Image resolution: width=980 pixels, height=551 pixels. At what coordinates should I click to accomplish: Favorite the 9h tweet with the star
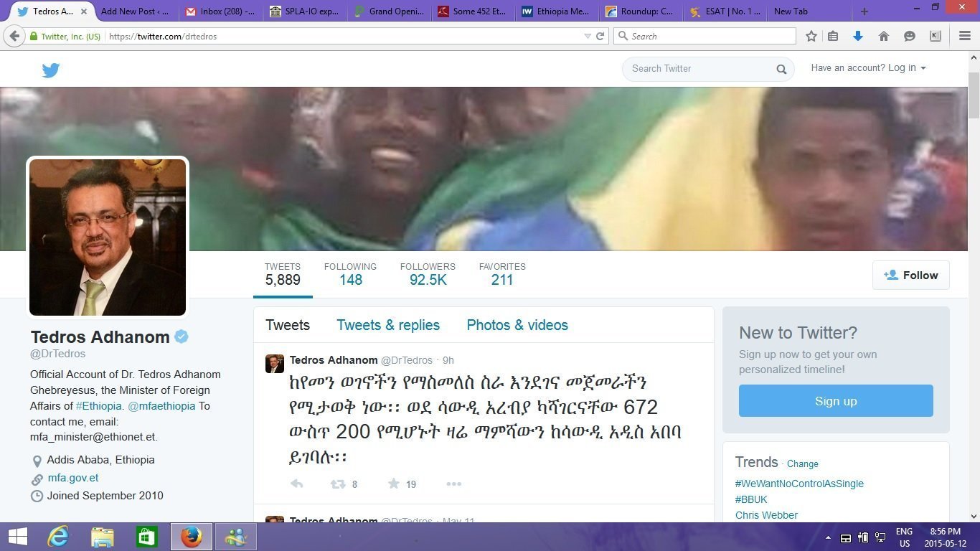click(x=394, y=484)
